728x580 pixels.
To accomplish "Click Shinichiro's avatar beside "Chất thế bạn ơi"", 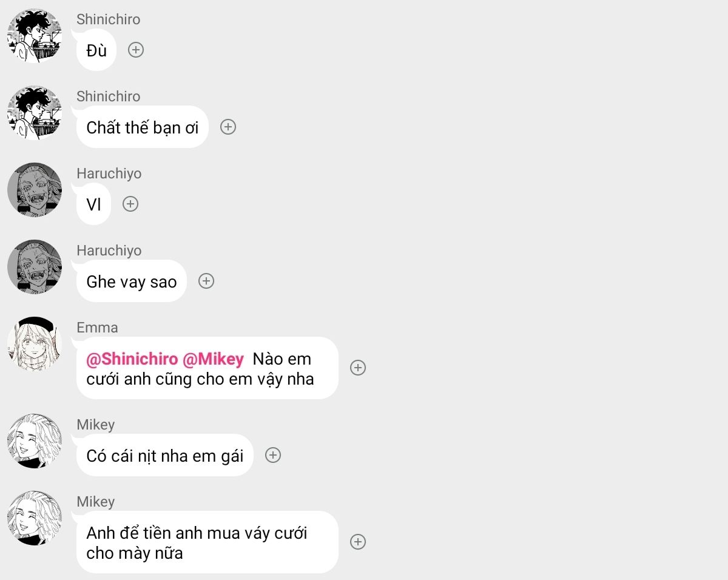I will (35, 113).
